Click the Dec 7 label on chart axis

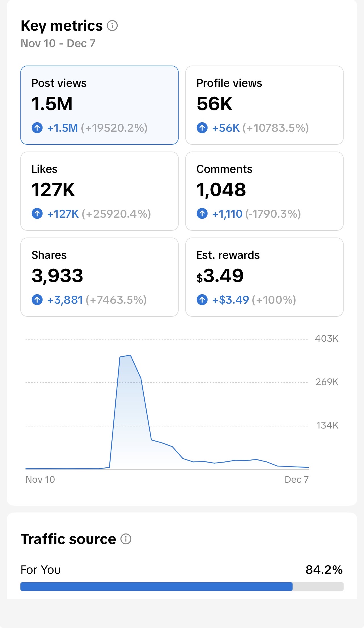click(297, 480)
